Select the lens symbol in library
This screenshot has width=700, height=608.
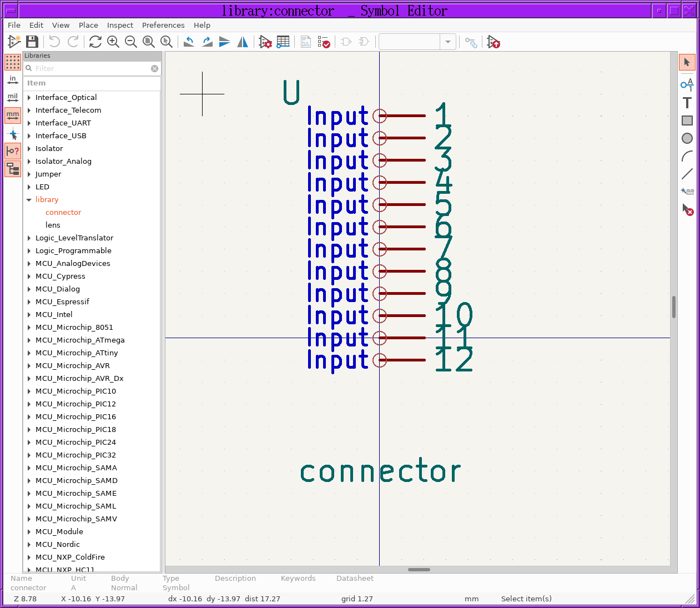tap(53, 225)
